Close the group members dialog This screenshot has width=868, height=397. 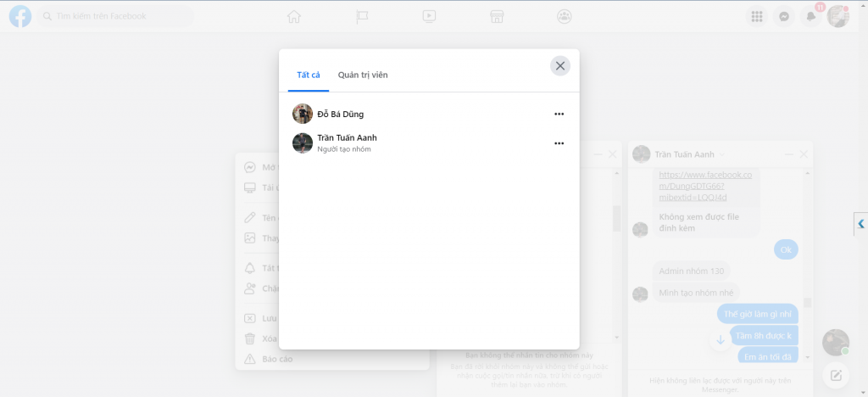[x=559, y=65]
